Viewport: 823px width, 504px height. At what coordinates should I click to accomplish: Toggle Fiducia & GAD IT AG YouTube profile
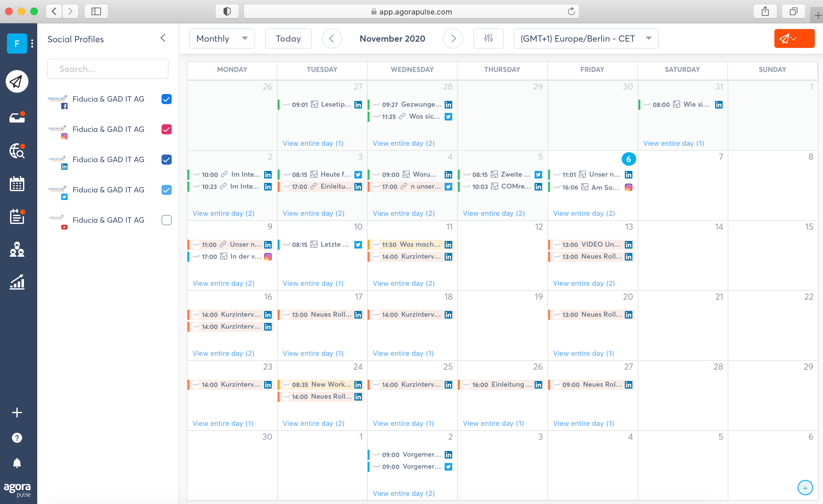pyautogui.click(x=166, y=220)
